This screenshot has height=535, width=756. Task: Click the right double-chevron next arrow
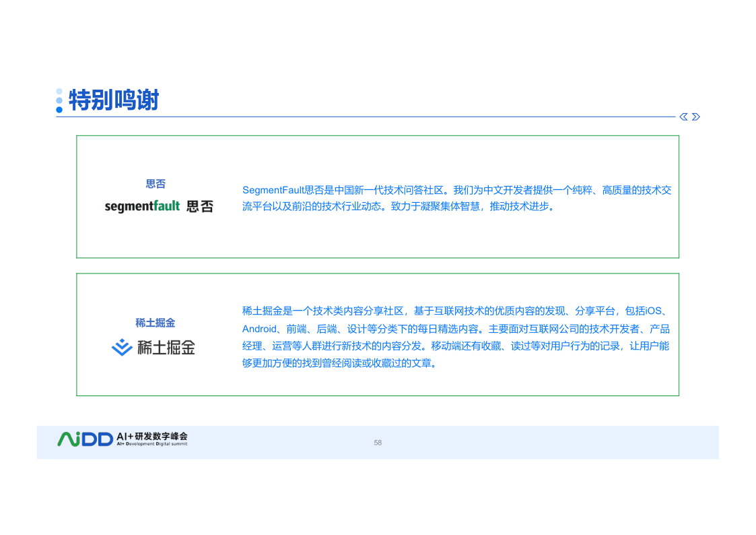[695, 117]
